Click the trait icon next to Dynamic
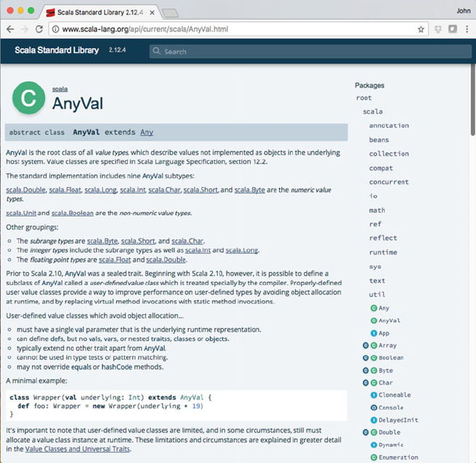This screenshot has height=463, width=476. pyautogui.click(x=374, y=445)
